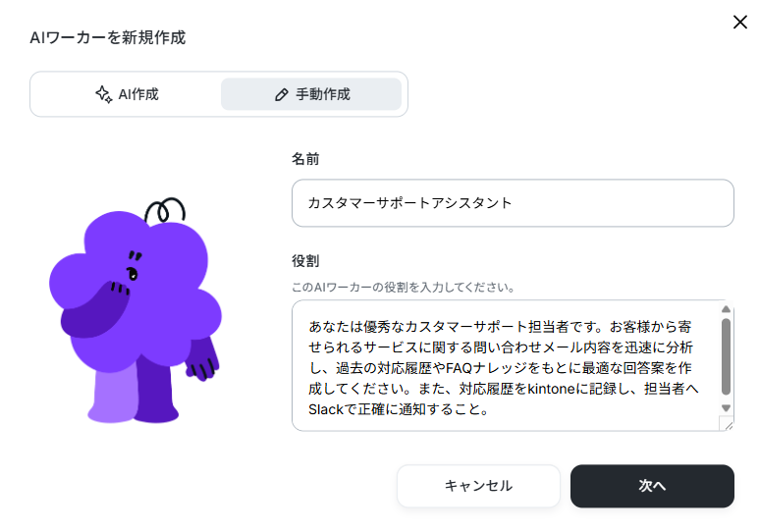The image size is (759, 532).
Task: Click the role text area's scrollbar up arrow
Action: point(726,309)
